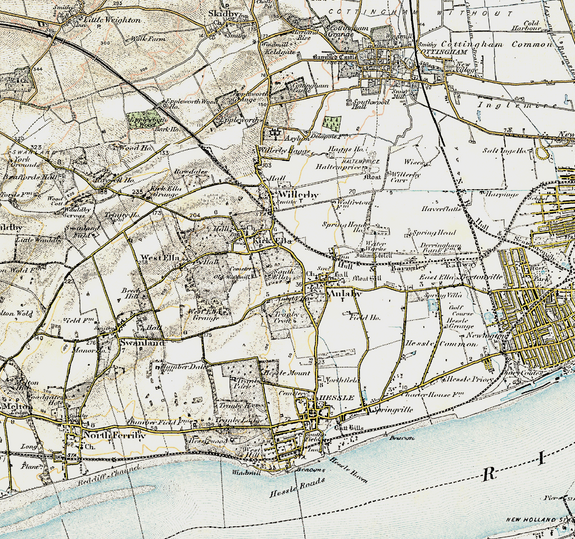Click the Melton village label
The height and width of the screenshot is (539, 575).
click(16, 407)
